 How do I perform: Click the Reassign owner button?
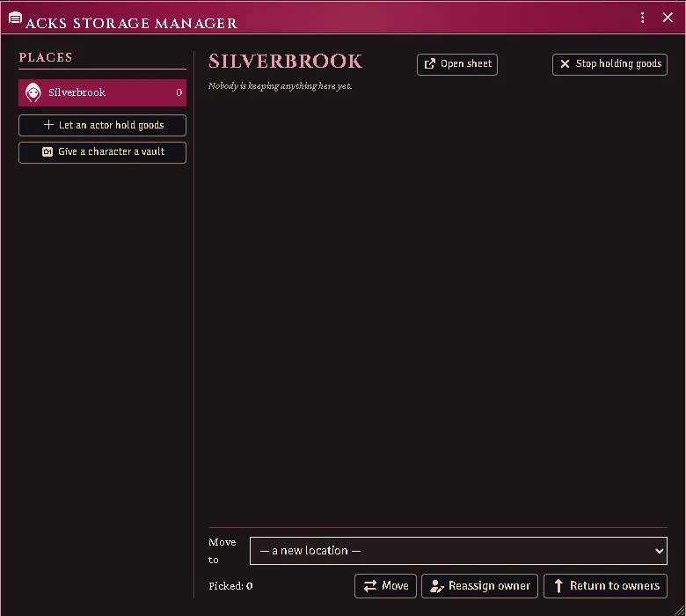(x=479, y=586)
